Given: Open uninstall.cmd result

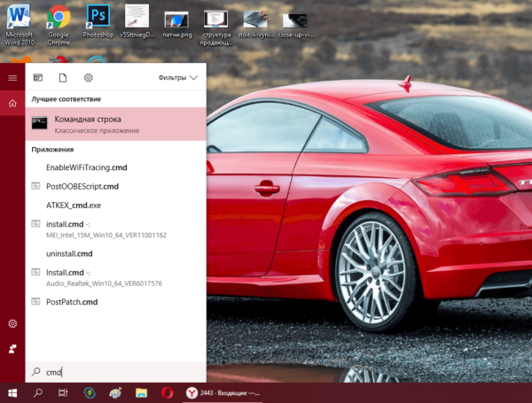Looking at the screenshot, I should point(115,254).
